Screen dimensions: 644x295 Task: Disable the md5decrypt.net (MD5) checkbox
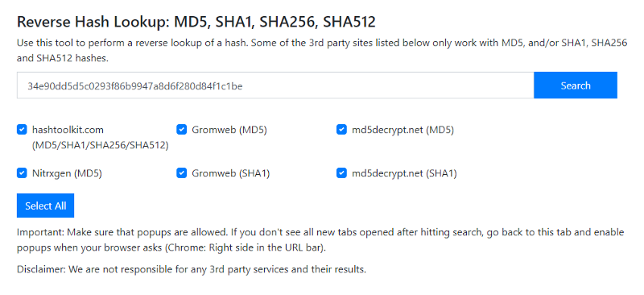pyautogui.click(x=341, y=130)
